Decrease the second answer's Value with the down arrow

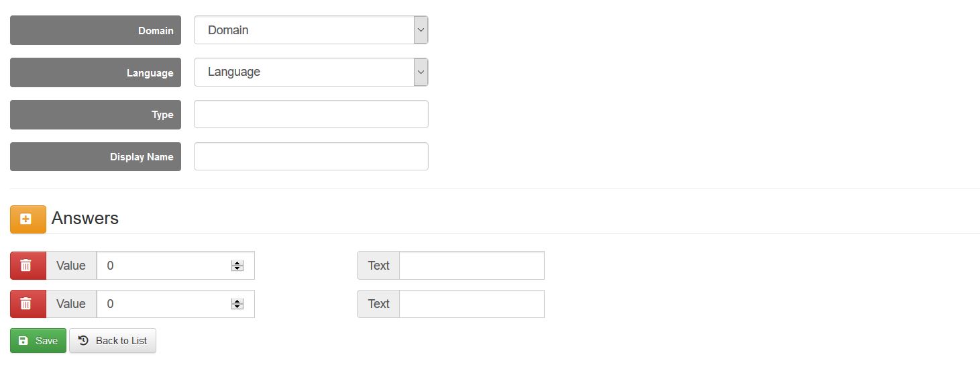(237, 307)
